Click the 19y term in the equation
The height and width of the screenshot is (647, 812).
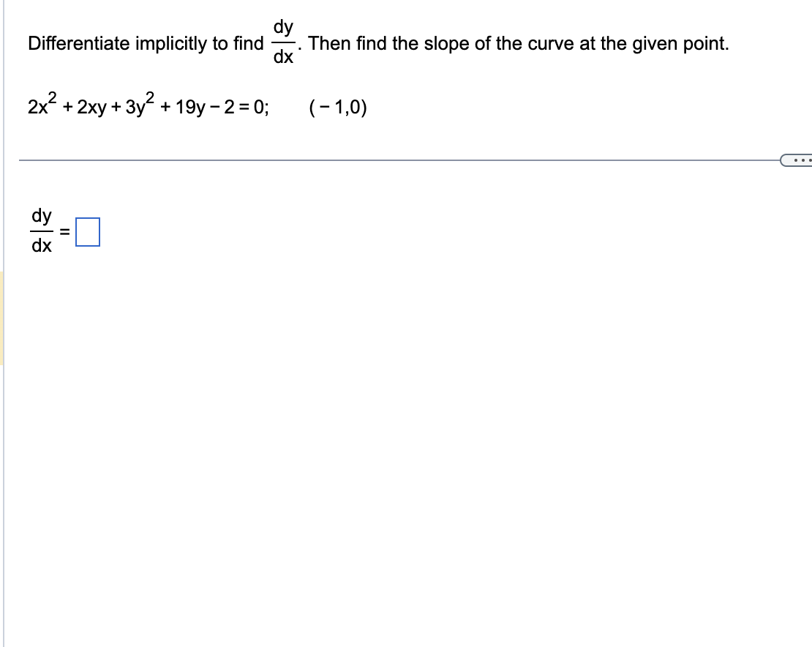(192, 107)
